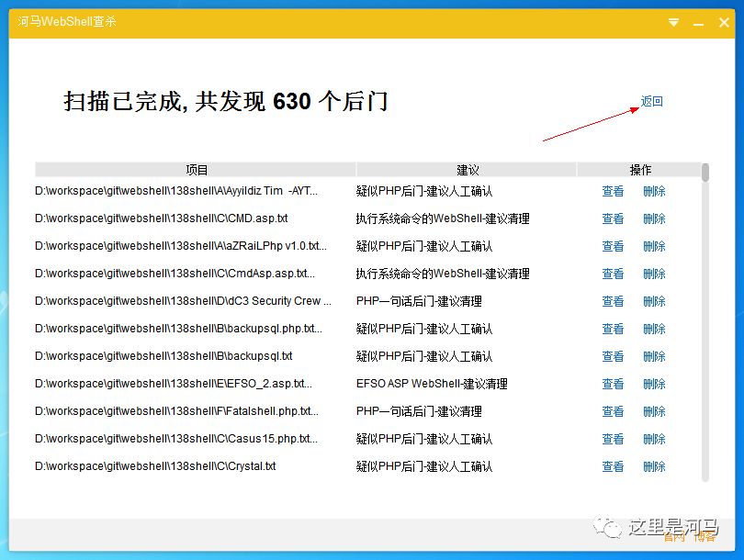This screenshot has height=560, width=744.
Task: View the Fatalshell.php.txt file
Action: 613,411
